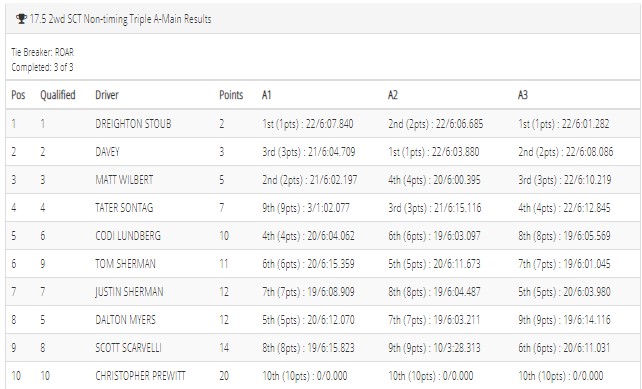
Task: Click the A3 column header
Action: 523,95
